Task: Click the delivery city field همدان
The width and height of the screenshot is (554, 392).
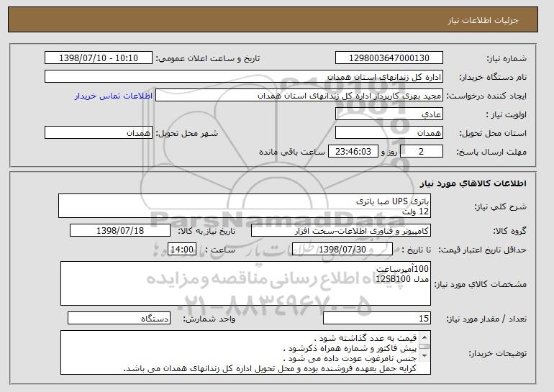Action: (x=99, y=133)
